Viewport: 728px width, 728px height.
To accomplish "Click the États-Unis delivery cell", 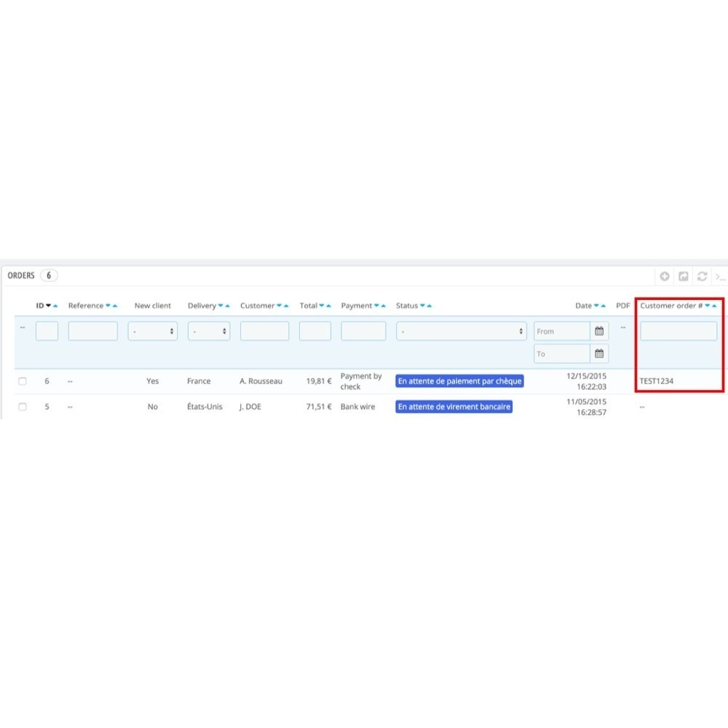I will (x=205, y=407).
